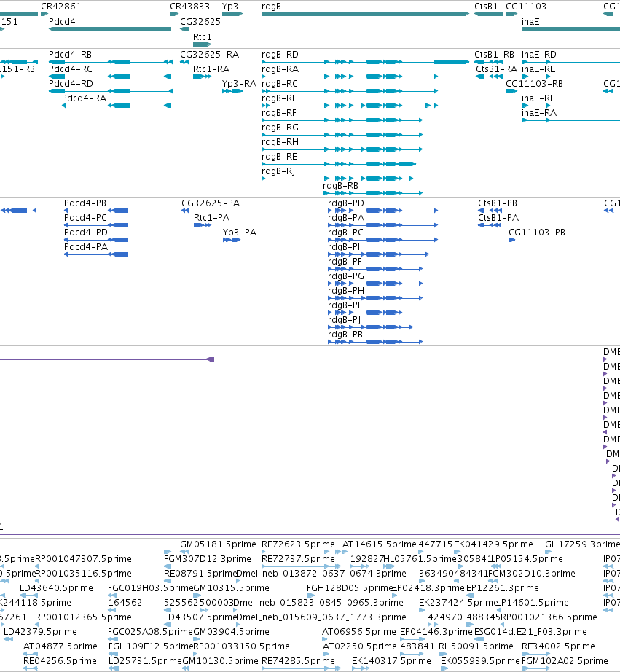Open protein Pdcd4-PA label

[x=86, y=247]
